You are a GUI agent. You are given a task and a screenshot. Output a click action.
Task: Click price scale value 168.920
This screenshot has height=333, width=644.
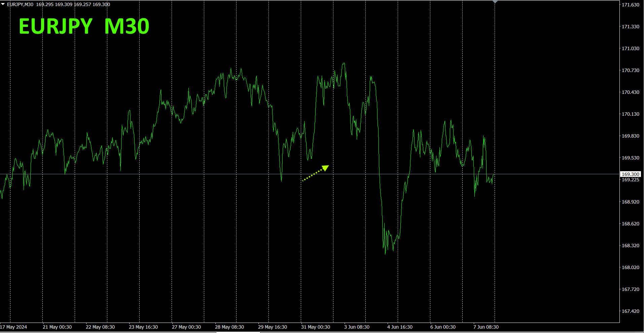(630, 202)
